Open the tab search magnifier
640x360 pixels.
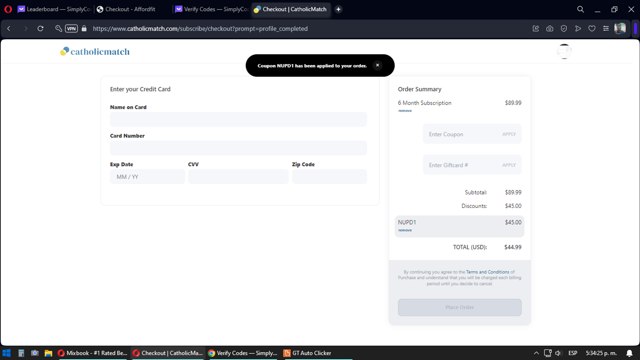point(580,9)
